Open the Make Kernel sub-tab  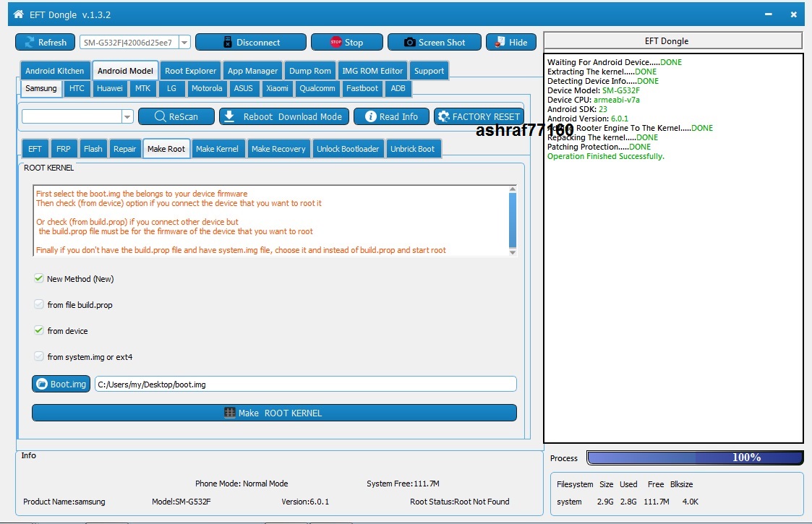coord(217,149)
